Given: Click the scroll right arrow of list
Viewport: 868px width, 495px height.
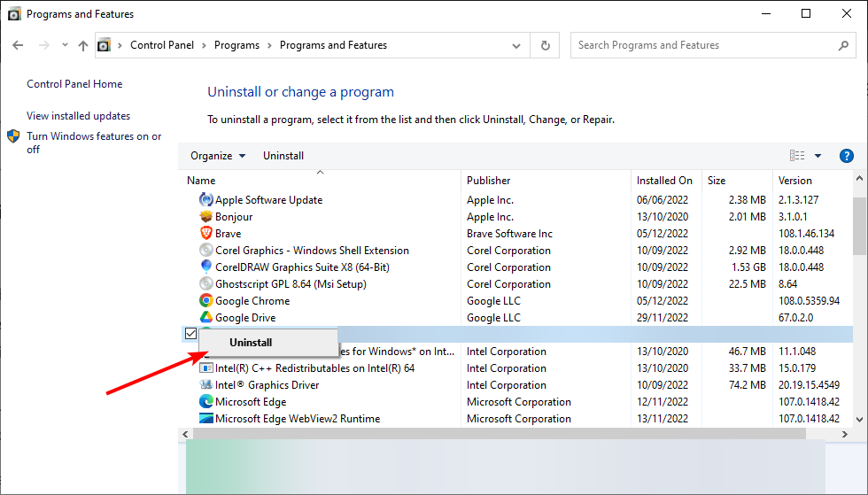Looking at the screenshot, I should pos(845,434).
